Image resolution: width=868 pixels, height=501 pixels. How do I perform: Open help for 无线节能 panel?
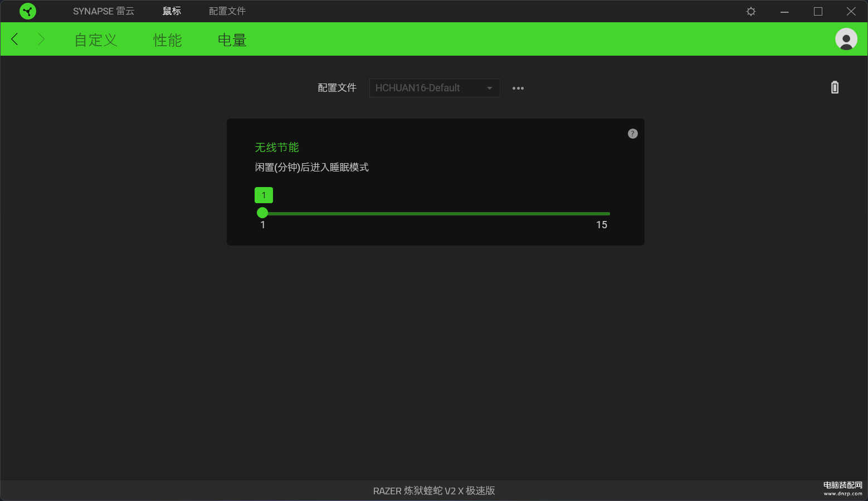click(632, 134)
